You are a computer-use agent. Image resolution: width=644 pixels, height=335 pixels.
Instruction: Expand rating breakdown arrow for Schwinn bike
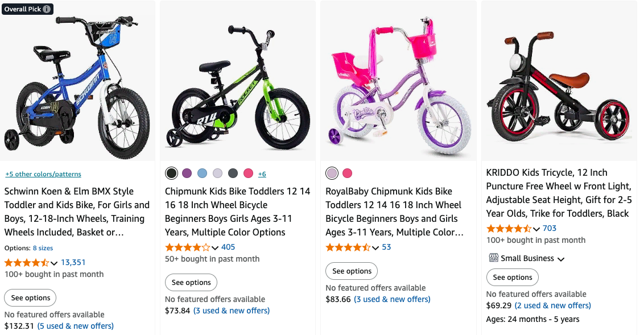[54, 263]
